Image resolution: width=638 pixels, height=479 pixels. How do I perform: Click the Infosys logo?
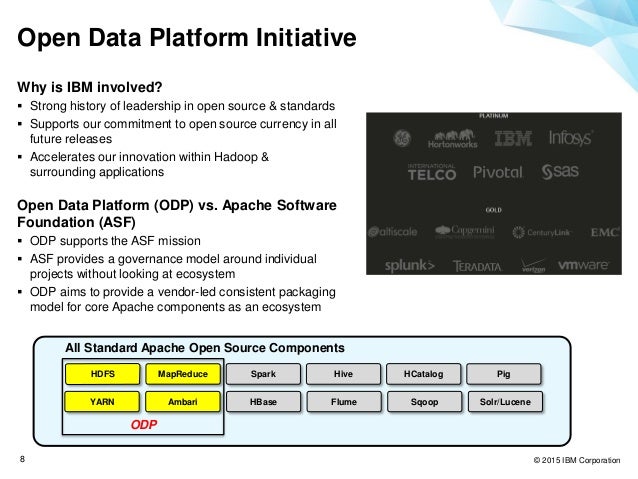click(570, 138)
